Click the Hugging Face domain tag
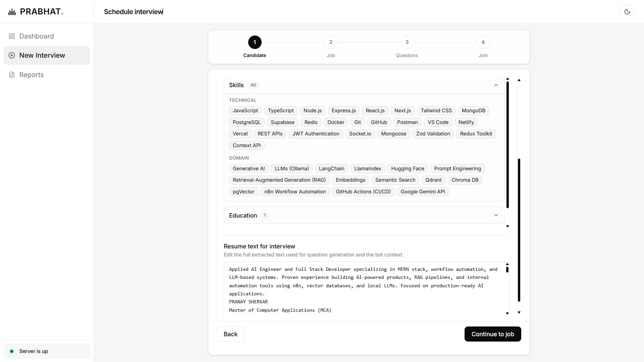The width and height of the screenshot is (644, 362). (408, 169)
